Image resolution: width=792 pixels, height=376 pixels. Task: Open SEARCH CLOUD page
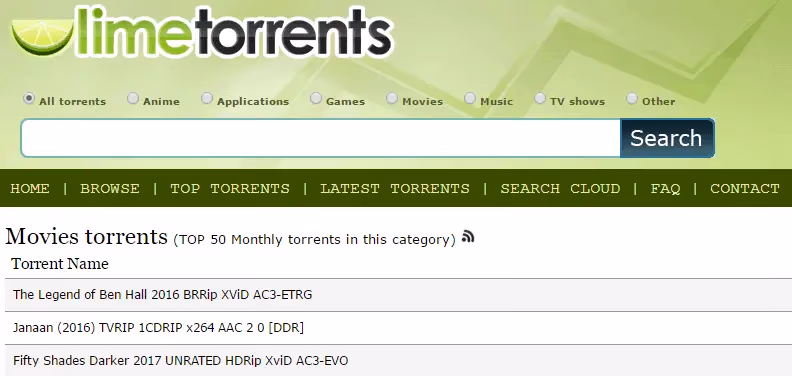coord(560,189)
